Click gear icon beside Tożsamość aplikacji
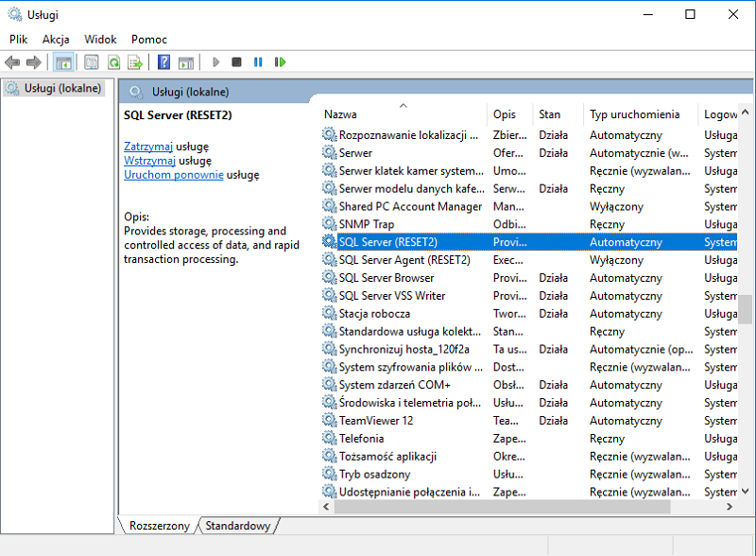The width and height of the screenshot is (756, 556). 329,455
